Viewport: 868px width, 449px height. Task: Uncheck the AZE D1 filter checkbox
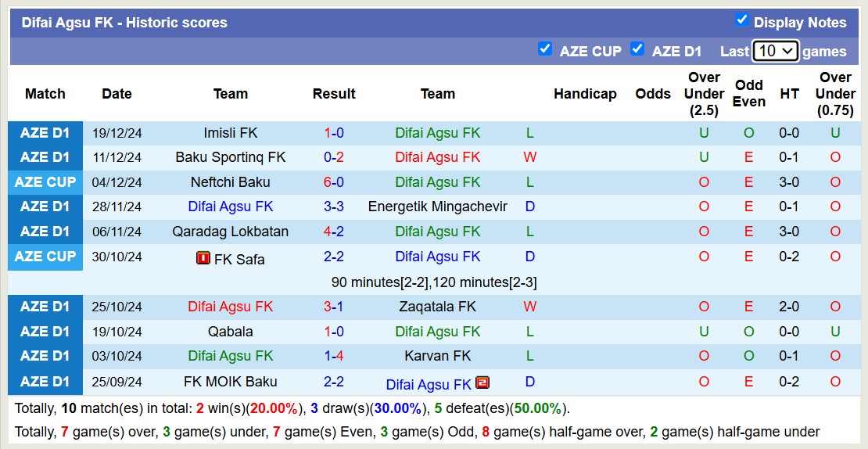point(637,49)
